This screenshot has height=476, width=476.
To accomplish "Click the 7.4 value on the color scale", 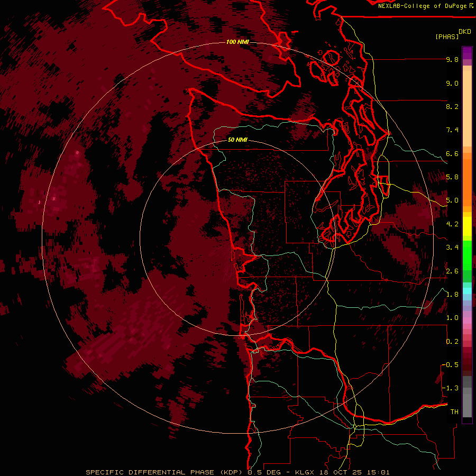I will click(x=452, y=130).
